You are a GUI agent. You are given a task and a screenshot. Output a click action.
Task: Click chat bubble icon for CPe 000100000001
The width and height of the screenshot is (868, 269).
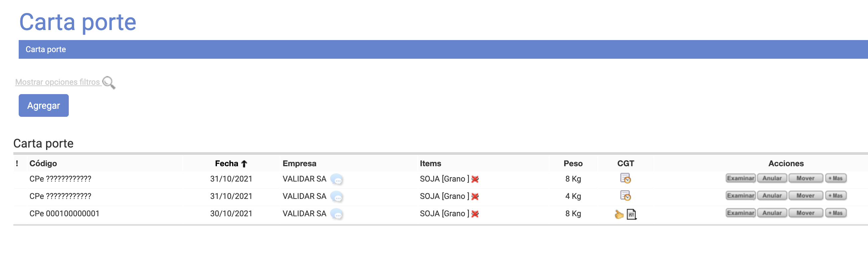click(x=337, y=214)
